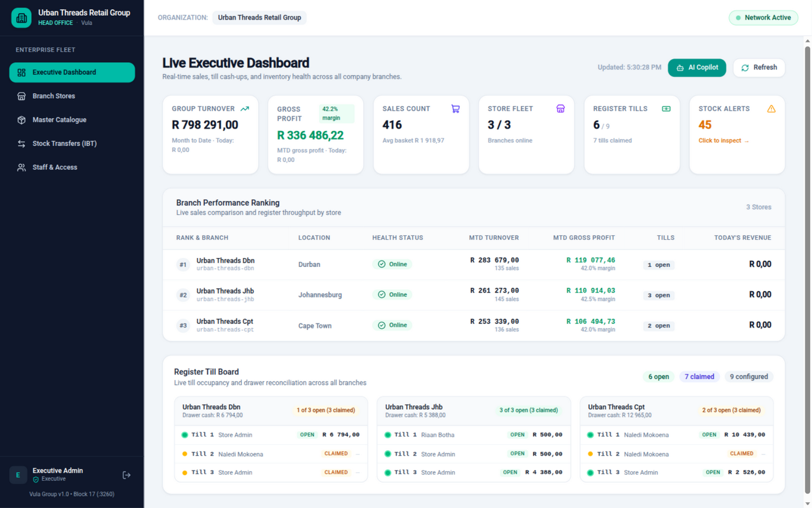Image resolution: width=812 pixels, height=508 pixels.
Task: Click the Online status badge for Johannesburg
Action: click(392, 295)
